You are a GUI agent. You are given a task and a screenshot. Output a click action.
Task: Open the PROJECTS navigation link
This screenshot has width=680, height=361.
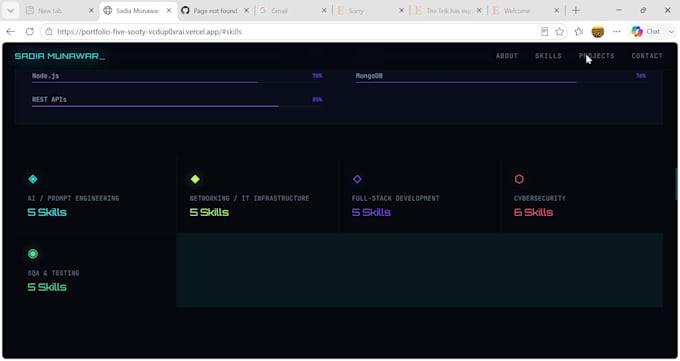click(x=596, y=56)
